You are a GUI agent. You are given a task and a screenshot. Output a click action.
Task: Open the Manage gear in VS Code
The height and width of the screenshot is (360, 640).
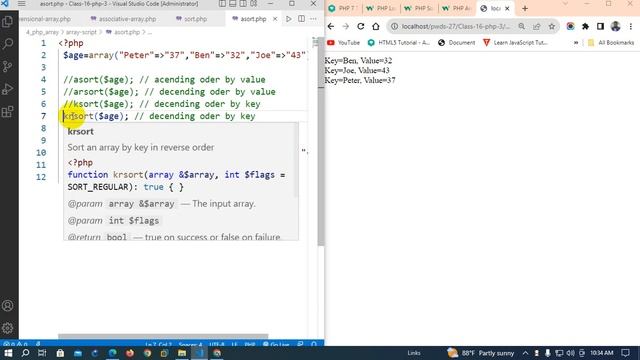[x=7, y=328]
